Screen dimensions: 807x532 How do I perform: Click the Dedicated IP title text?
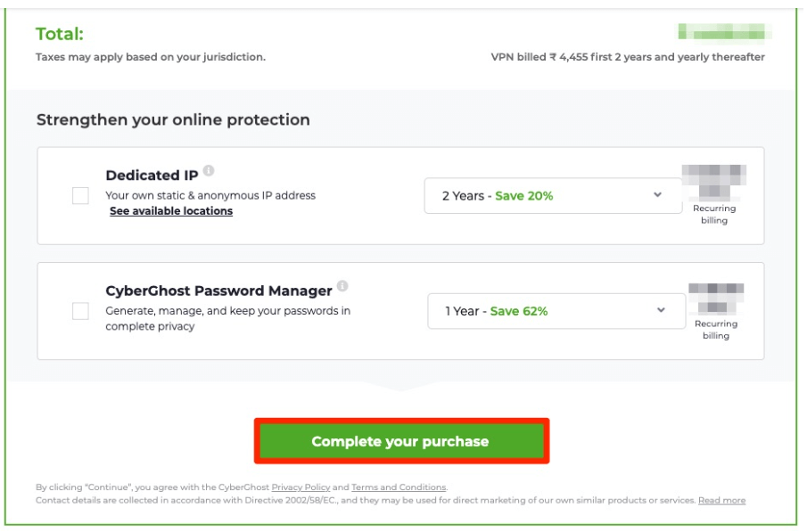click(152, 176)
